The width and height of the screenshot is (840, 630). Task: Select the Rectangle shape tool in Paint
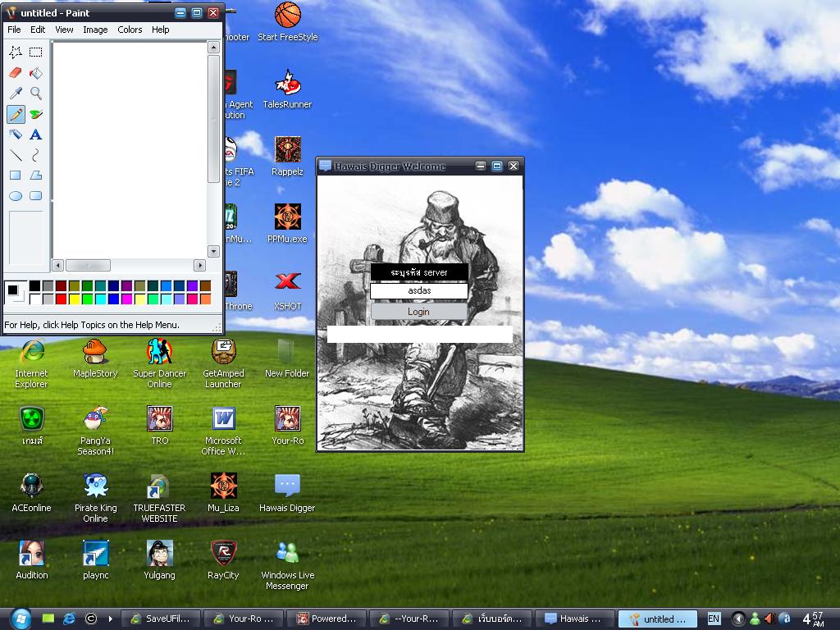click(x=16, y=176)
